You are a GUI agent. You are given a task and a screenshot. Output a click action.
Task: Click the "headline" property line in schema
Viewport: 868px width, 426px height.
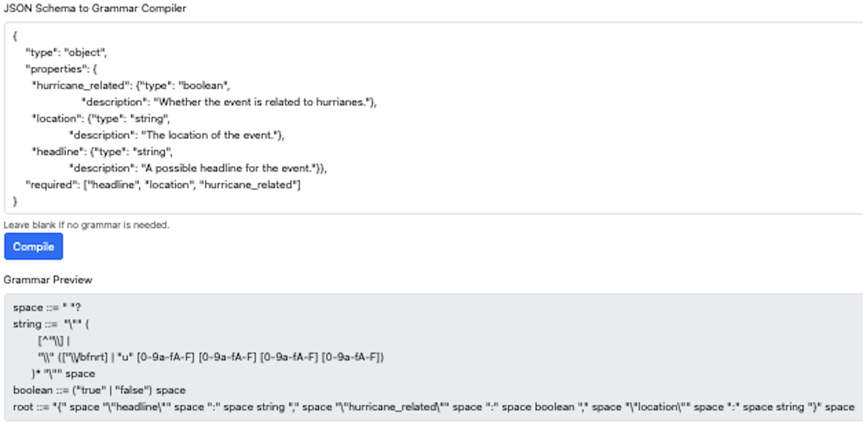tap(102, 152)
